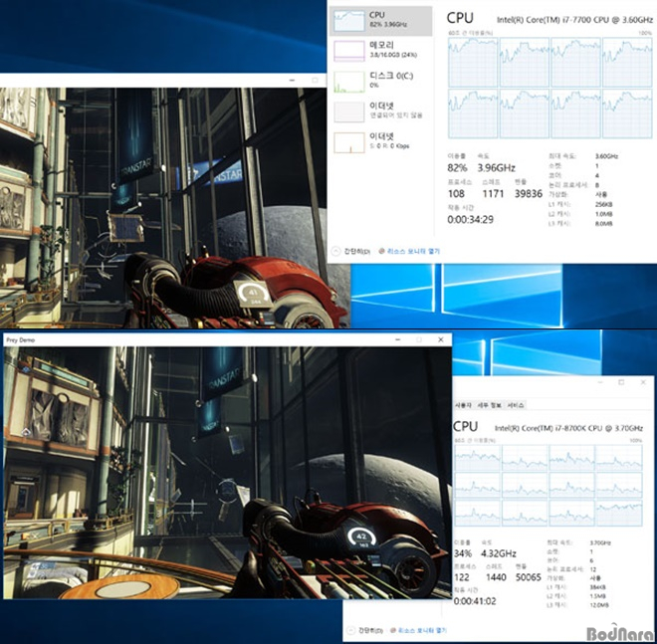Viewport: 657px width, 644px height.
Task: Click the 1440 threads value
Action: pyautogui.click(x=496, y=577)
